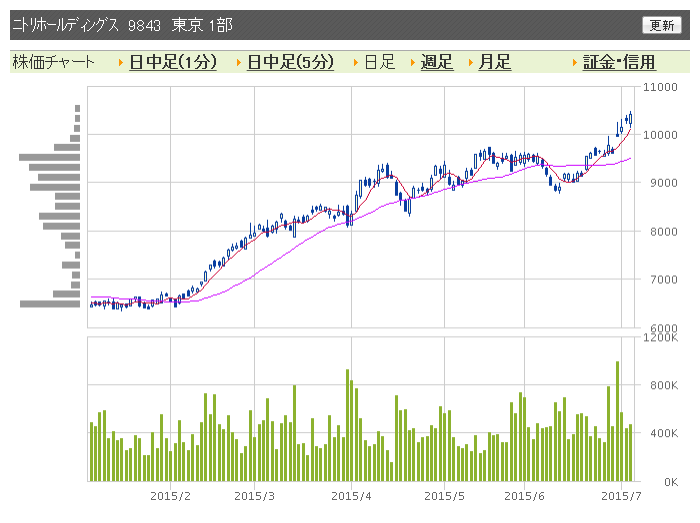Switch to 週足 weekly chart
The image size is (700, 523).
tap(437, 62)
